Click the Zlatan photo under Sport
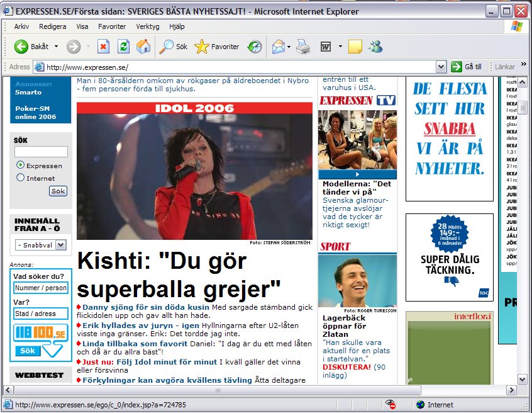The width and height of the screenshot is (532, 413). (357, 281)
